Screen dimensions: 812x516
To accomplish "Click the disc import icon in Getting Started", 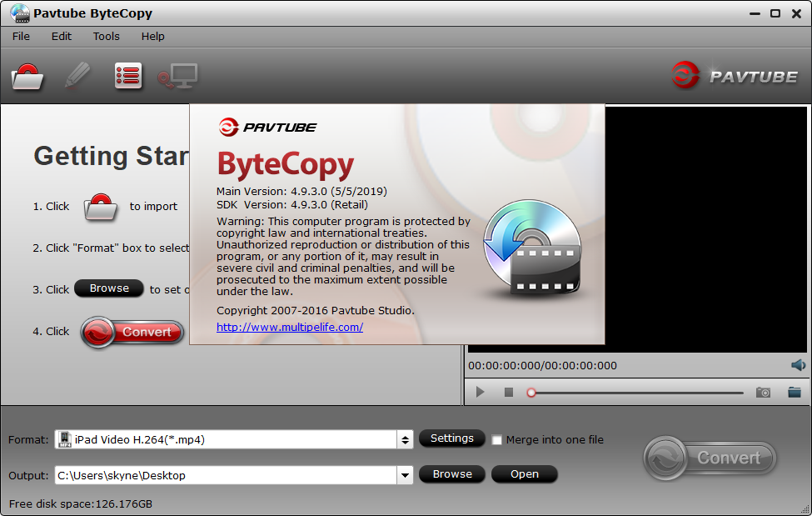I will (101, 207).
